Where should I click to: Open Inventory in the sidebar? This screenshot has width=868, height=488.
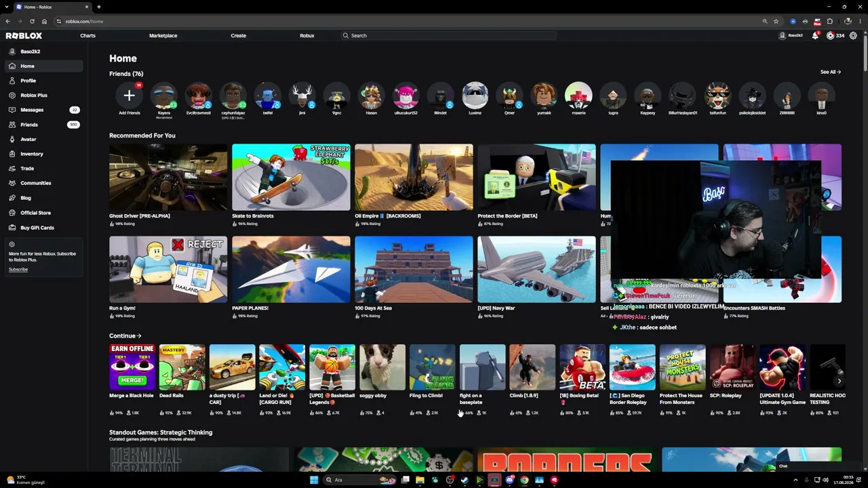[43, 154]
